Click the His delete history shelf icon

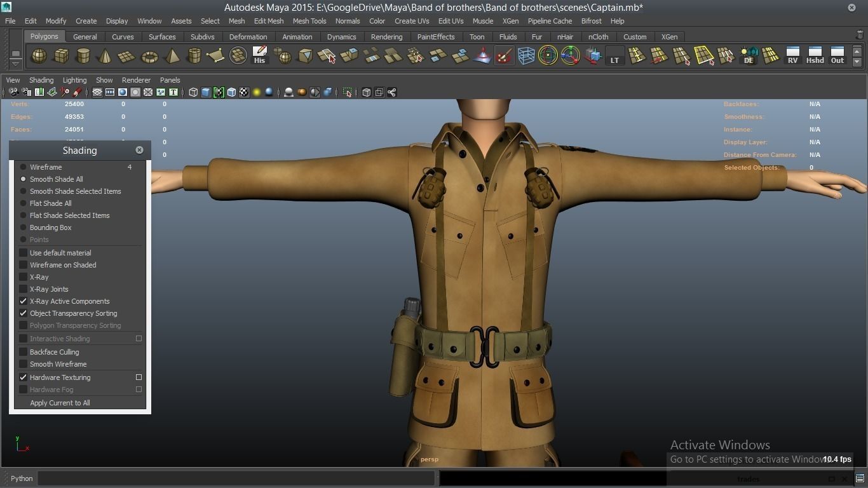259,56
